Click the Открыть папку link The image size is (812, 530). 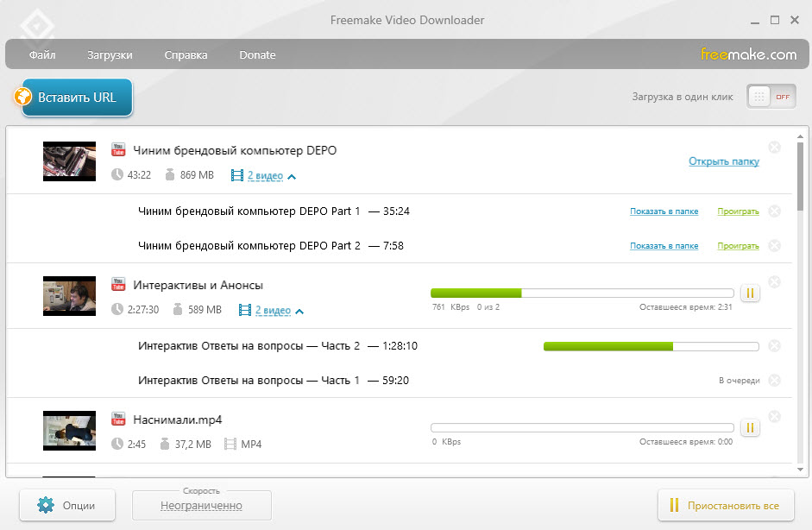724,161
